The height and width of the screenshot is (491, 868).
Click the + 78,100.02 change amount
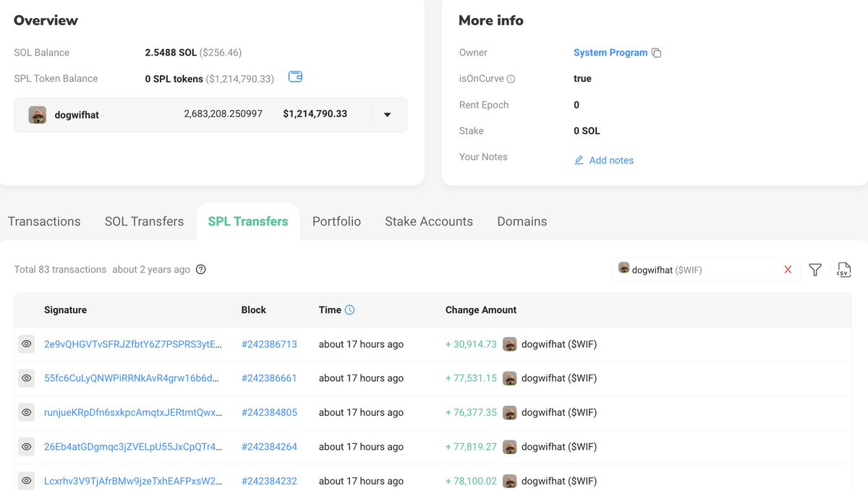coord(471,481)
